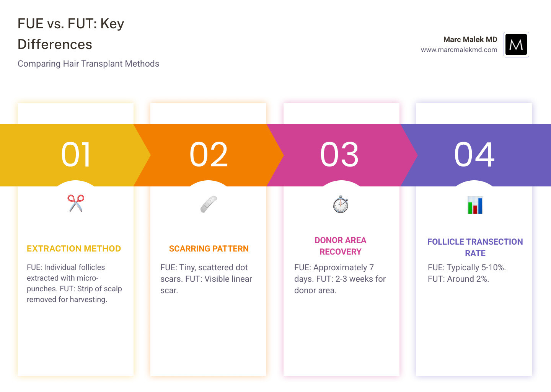Image resolution: width=551 pixels, height=392 pixels.
Task: Click the black M logo icon
Action: tap(516, 44)
